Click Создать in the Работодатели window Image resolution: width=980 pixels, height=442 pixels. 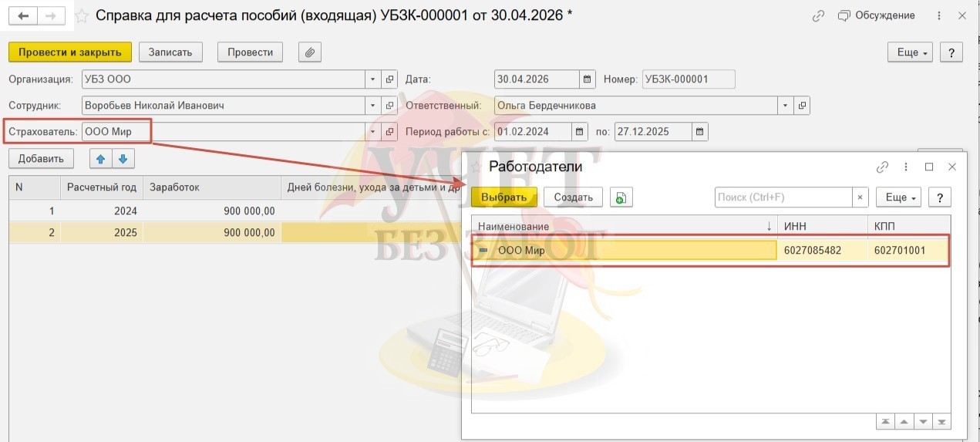pos(574,197)
